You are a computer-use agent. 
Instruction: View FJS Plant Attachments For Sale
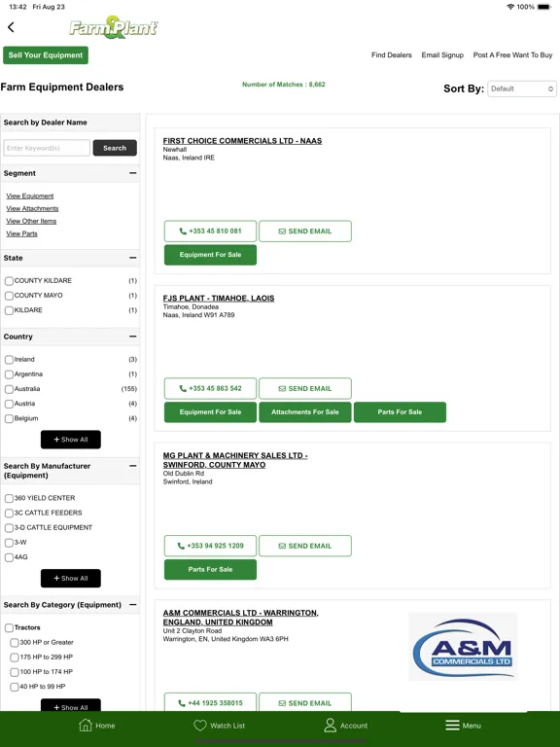[x=305, y=412]
